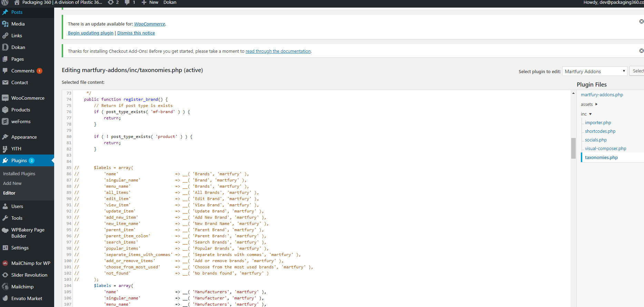
Task: Click code line 74 register_brand function
Action: [126, 99]
